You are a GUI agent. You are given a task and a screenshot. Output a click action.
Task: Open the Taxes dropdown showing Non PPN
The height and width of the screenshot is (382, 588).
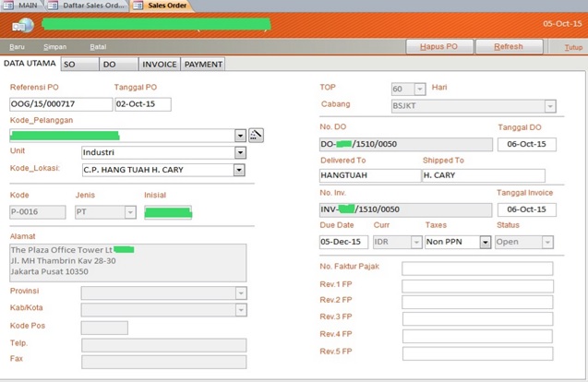tap(485, 242)
